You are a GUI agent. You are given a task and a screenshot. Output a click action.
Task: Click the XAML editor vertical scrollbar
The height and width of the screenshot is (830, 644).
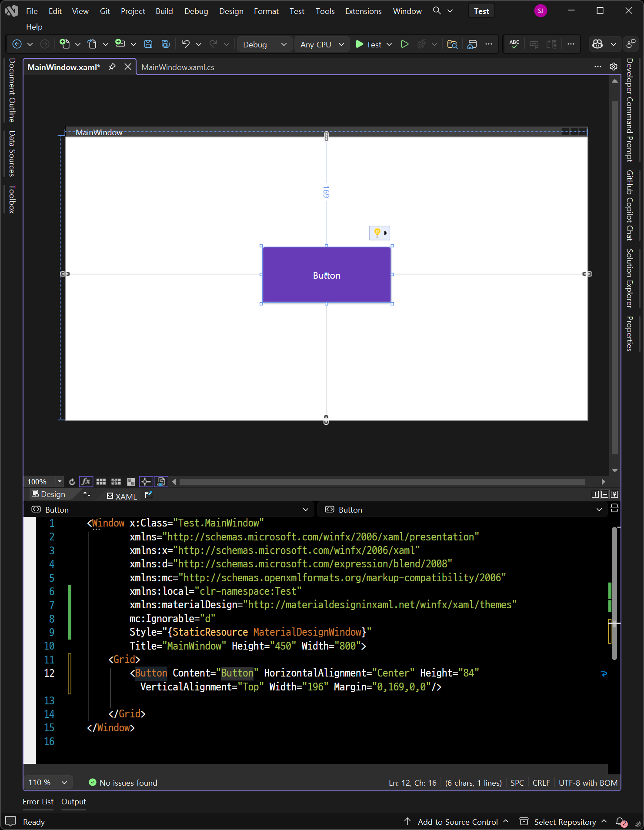tap(614, 593)
